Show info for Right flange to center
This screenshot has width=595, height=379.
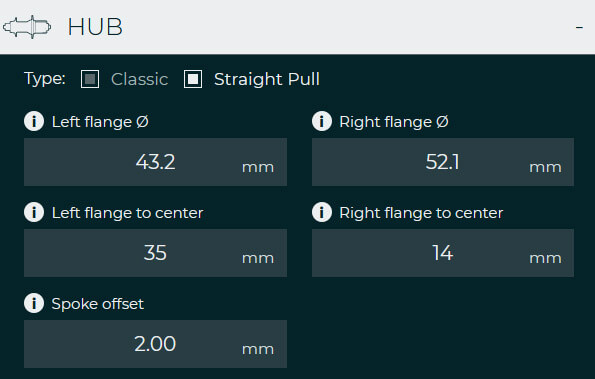(x=322, y=212)
